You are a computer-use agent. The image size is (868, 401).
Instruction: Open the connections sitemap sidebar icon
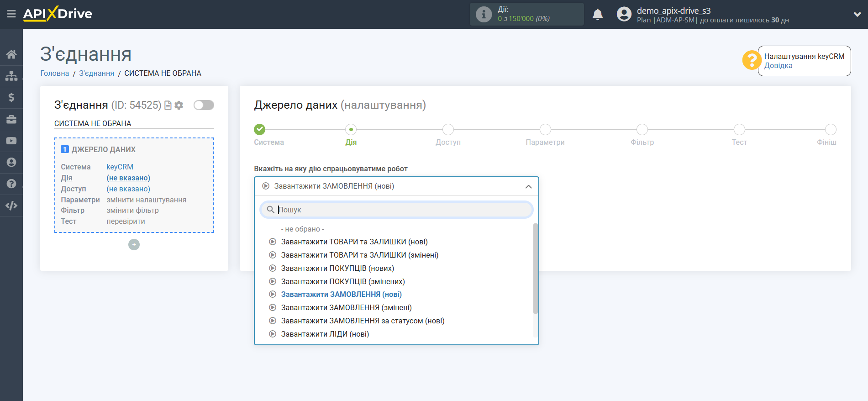tap(11, 76)
